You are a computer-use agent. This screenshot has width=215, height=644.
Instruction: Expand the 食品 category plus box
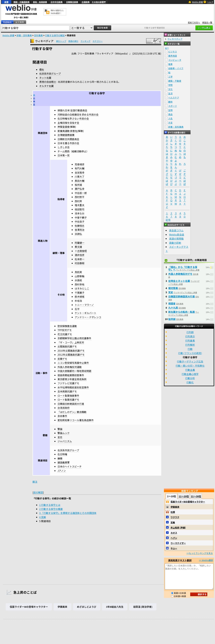tap(166, 114)
